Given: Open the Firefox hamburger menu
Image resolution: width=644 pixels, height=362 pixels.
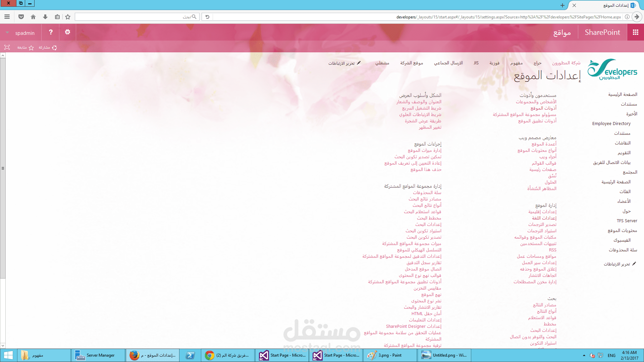Looking at the screenshot, I should (x=7, y=17).
